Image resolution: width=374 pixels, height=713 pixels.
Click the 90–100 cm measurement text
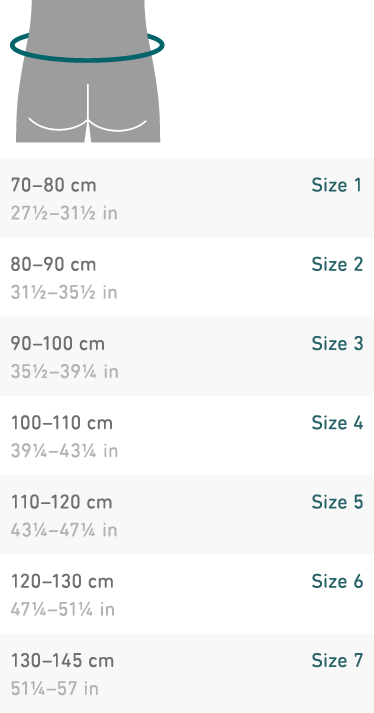pos(57,344)
